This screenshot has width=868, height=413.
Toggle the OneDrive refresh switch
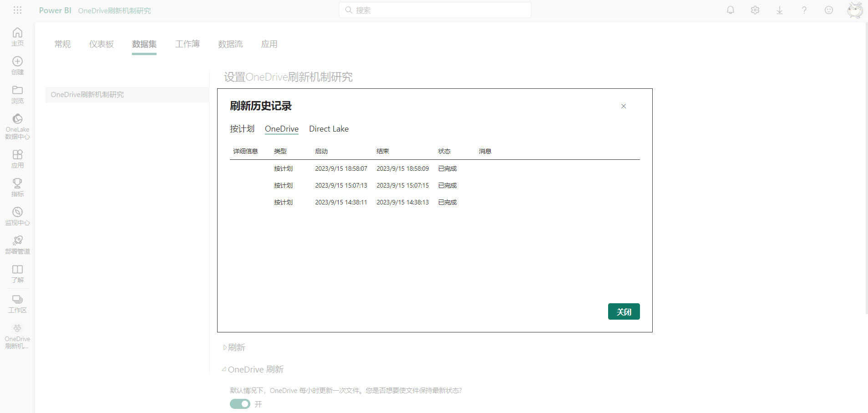[240, 404]
